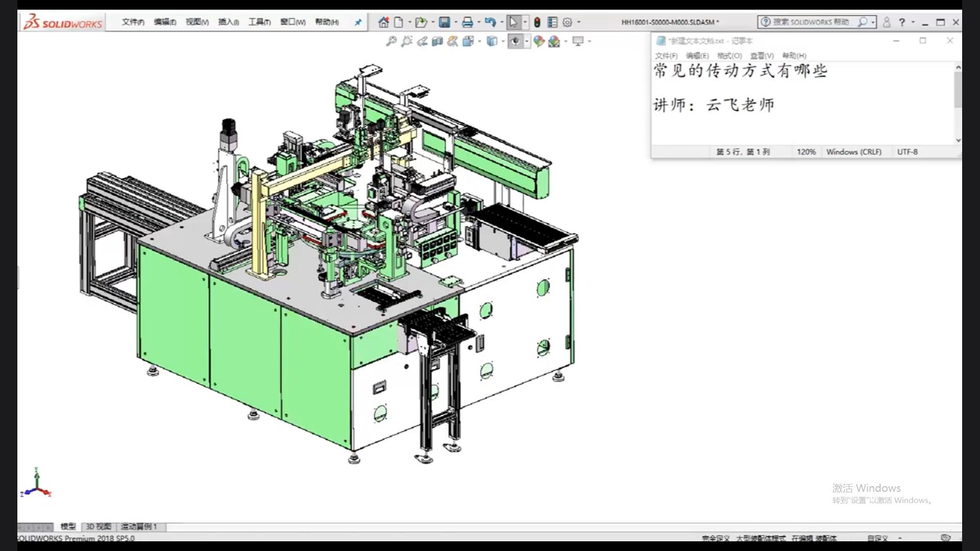Viewport: 980px width, 551px height.
Task: Switch to the 3D 视图 tab
Action: click(99, 527)
